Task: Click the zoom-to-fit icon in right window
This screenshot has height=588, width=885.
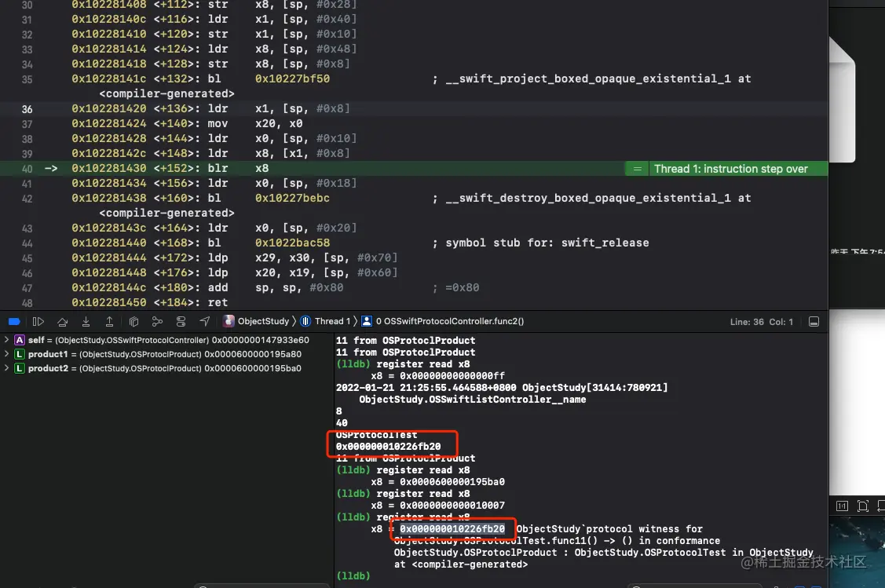Action: click(862, 506)
